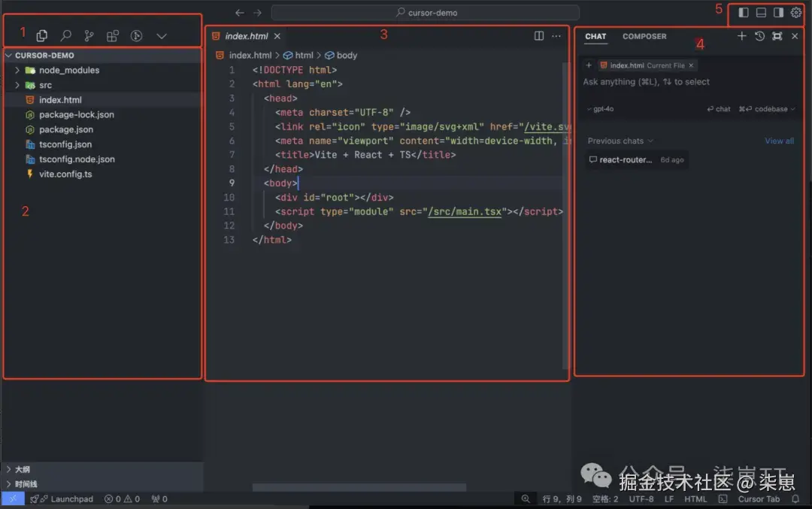Screen dimensions: 812x509
Task: Open the gpt-4o model dropdown
Action: coord(601,109)
